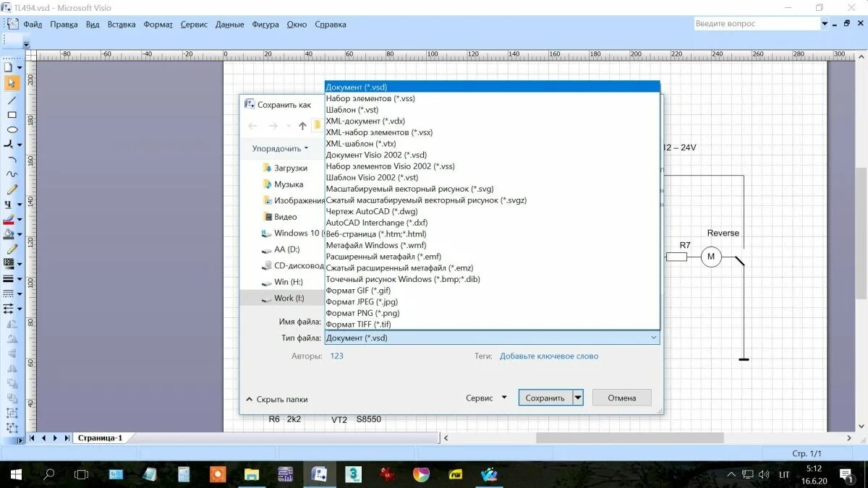868x488 pixels.
Task: Open the PDF app on taskbar
Action: click(455, 474)
